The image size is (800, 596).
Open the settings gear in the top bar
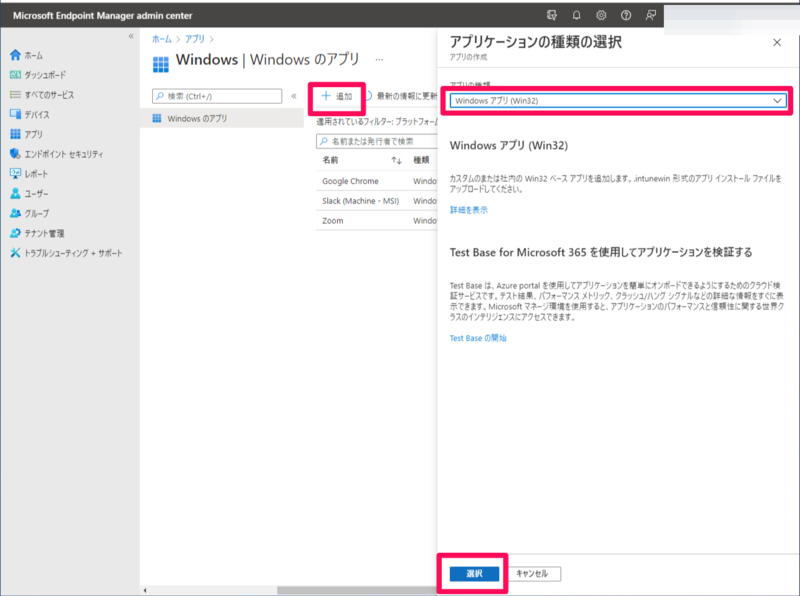(600, 13)
